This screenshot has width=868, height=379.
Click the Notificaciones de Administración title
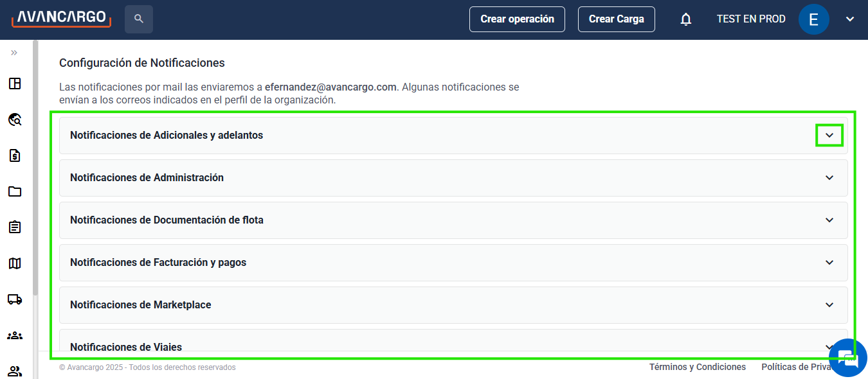tap(147, 178)
